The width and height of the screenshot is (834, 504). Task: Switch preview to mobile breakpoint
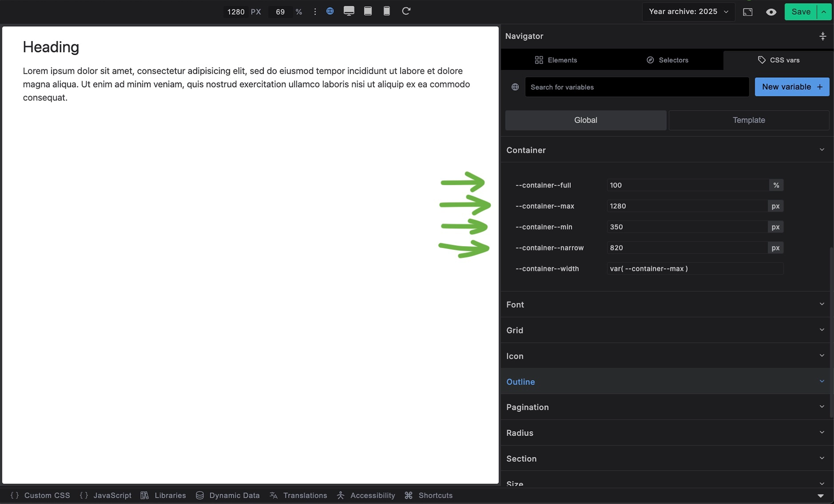coord(386,12)
